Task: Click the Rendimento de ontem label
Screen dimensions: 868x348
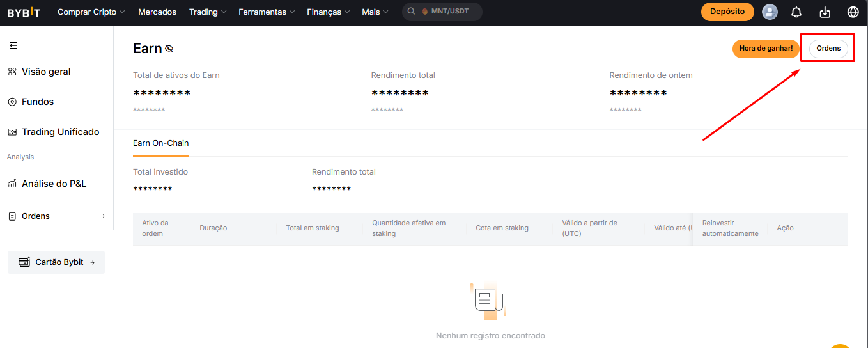Action: coord(651,75)
